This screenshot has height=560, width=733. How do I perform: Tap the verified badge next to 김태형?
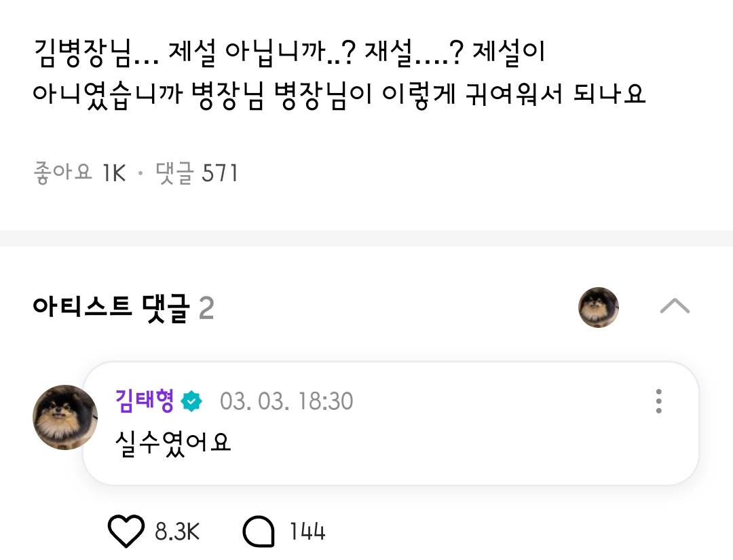(192, 401)
